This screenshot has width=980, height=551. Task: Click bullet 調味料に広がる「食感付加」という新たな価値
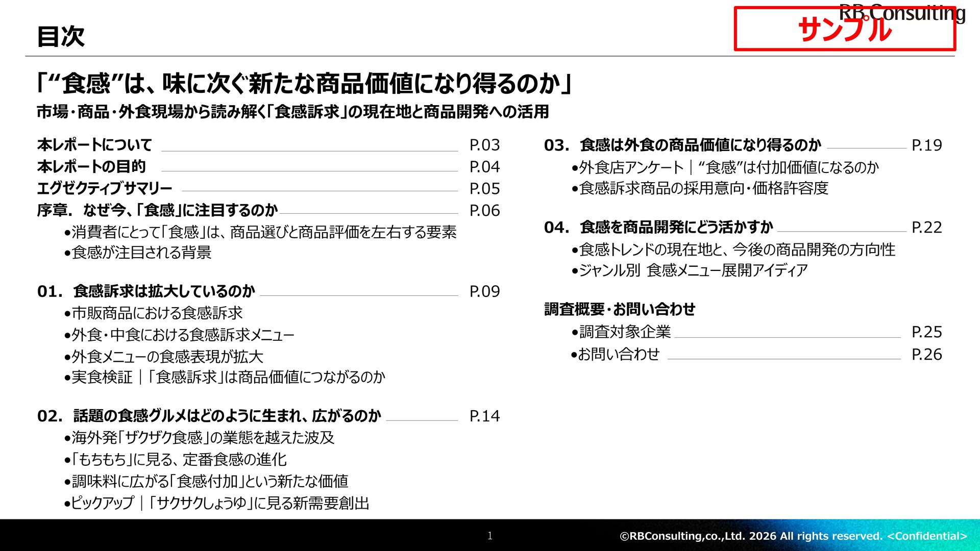pos(206,481)
